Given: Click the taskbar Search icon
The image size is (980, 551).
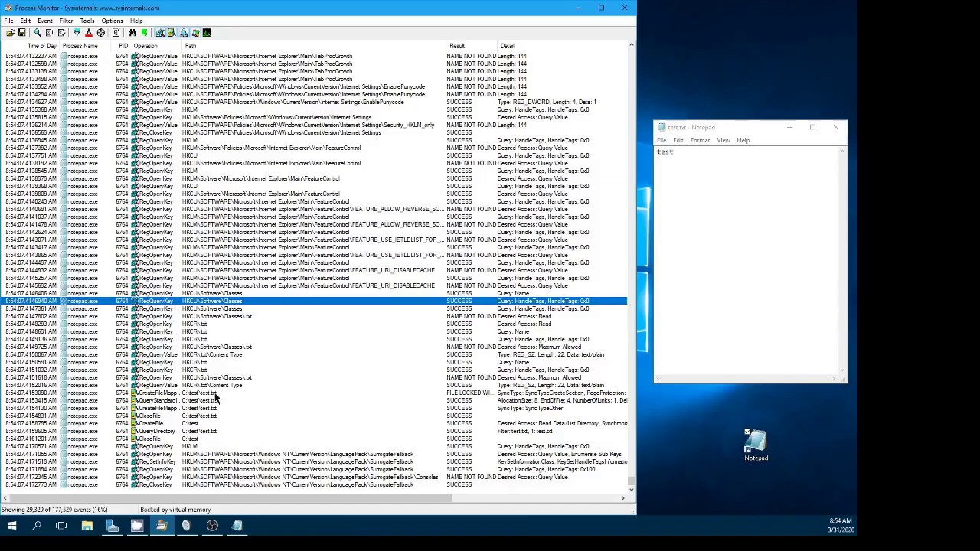Looking at the screenshot, I should [x=37, y=526].
